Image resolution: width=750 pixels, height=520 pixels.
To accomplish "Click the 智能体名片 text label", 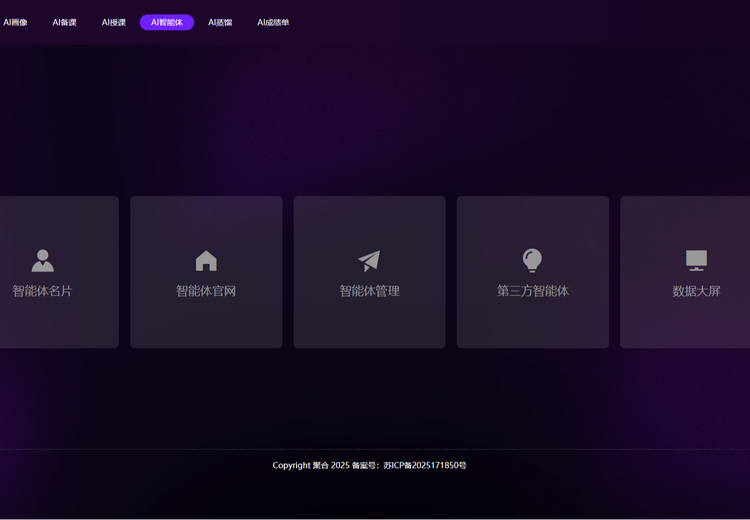I will (x=42, y=291).
